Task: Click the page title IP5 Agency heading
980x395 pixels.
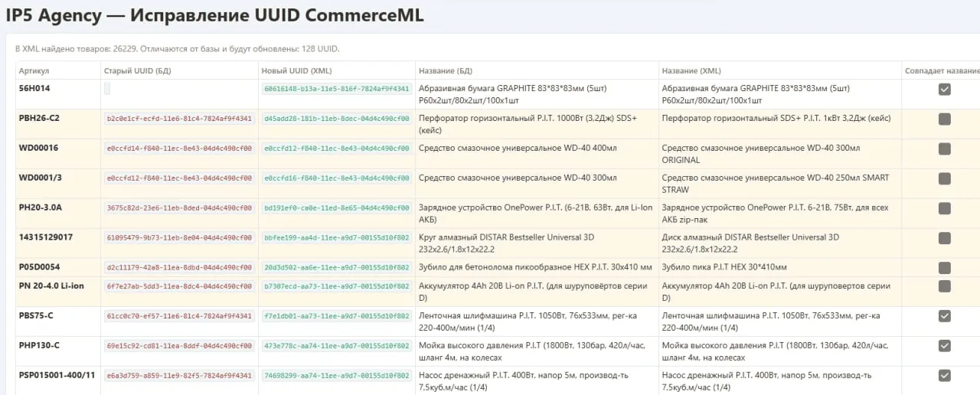Action: (x=214, y=15)
